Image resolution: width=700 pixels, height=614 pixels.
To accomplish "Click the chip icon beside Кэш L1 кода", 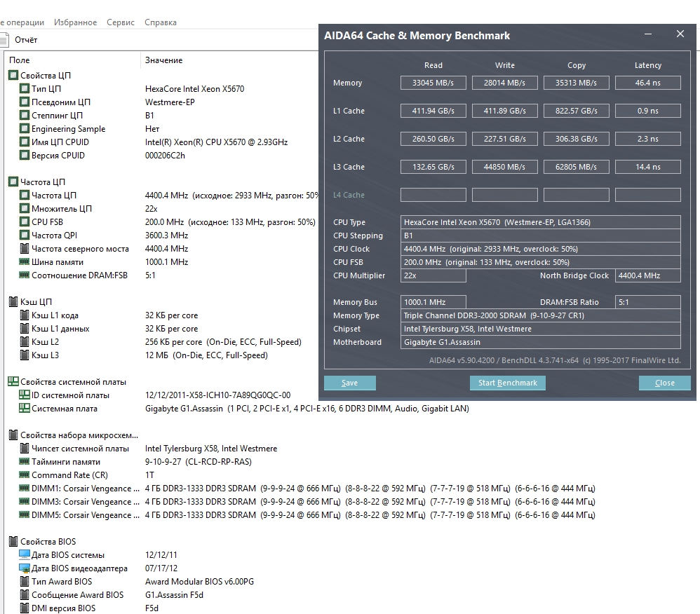I will (x=24, y=315).
